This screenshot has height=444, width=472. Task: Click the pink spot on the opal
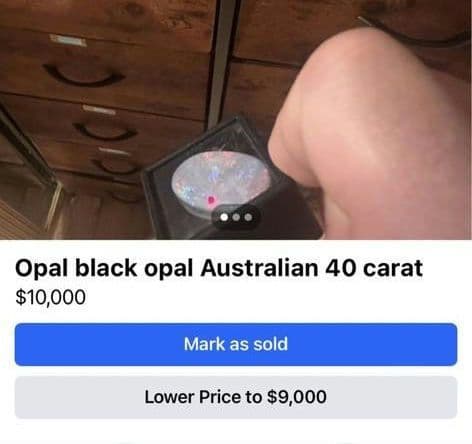pyautogui.click(x=211, y=200)
